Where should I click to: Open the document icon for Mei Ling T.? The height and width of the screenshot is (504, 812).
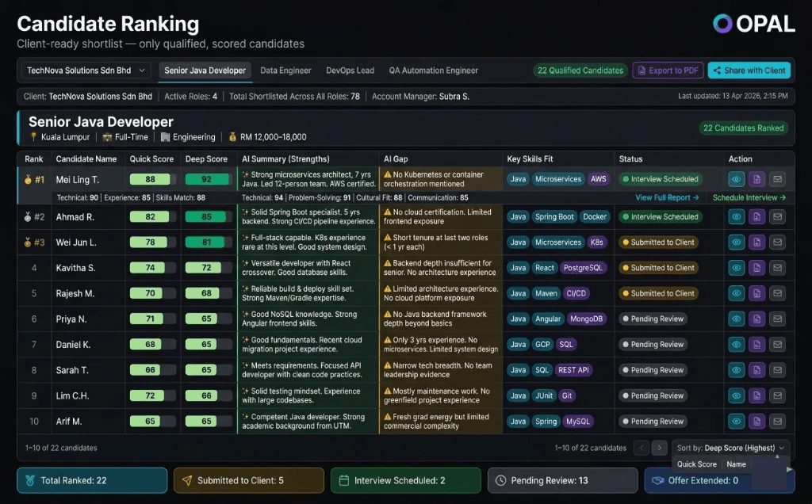pos(756,179)
